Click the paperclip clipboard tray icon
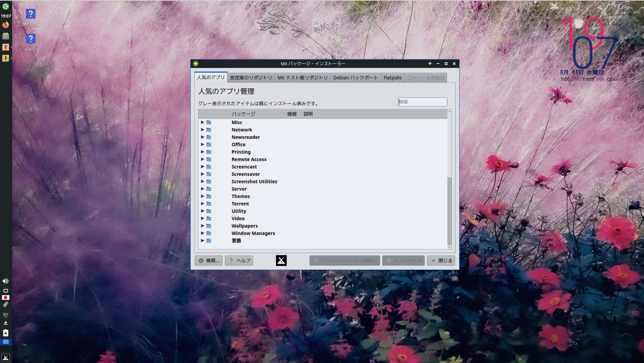This screenshot has width=644, height=363. point(6,305)
